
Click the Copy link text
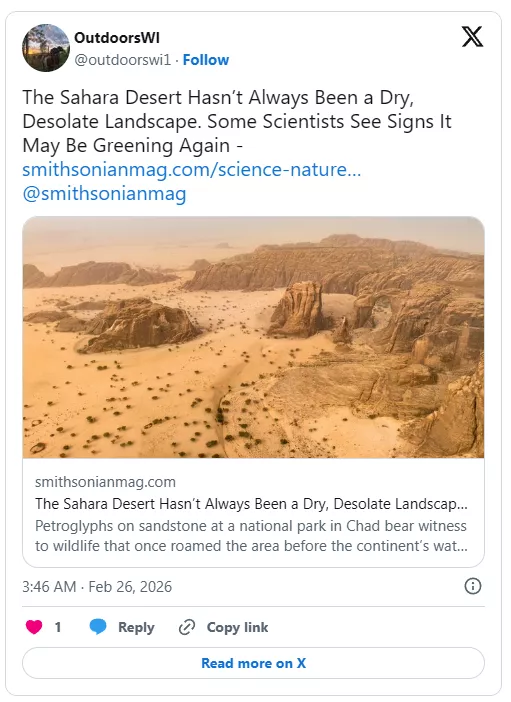pyautogui.click(x=237, y=627)
